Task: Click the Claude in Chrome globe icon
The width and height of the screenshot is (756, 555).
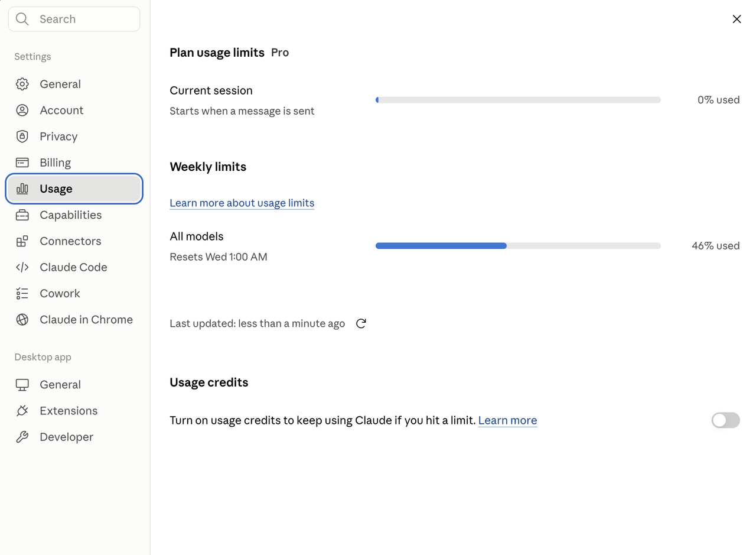Action: point(22,320)
